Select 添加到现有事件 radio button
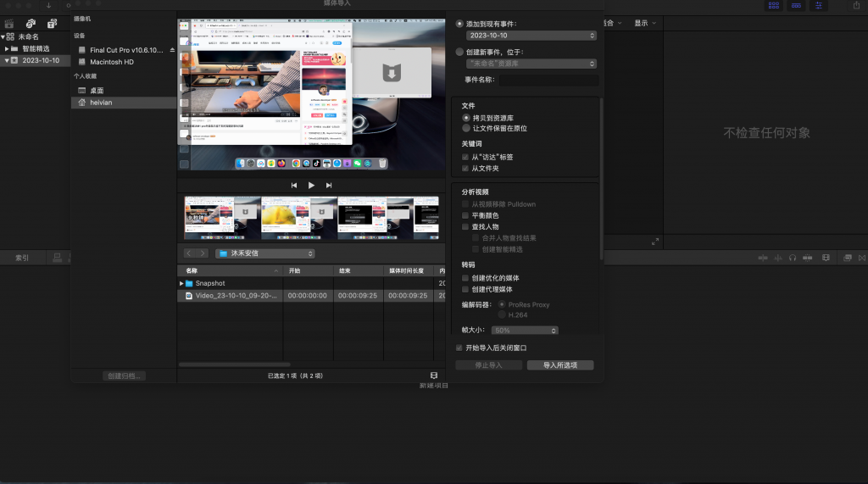868x484 pixels. (x=459, y=24)
